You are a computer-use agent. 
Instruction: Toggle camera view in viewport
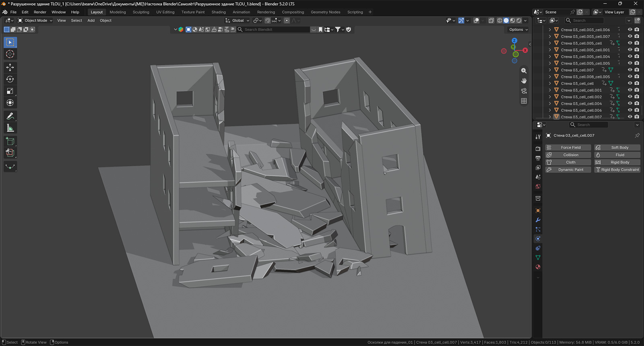pos(524,91)
